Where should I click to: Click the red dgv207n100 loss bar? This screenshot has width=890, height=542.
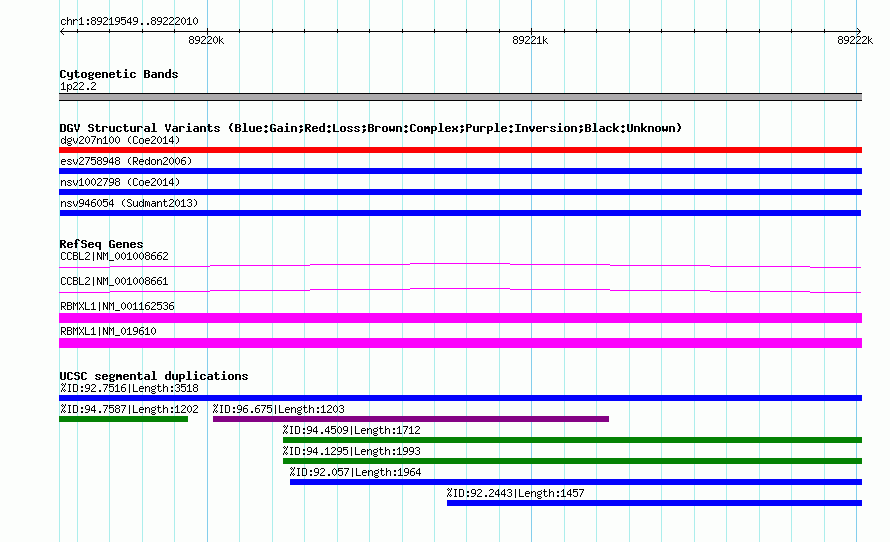click(x=460, y=150)
